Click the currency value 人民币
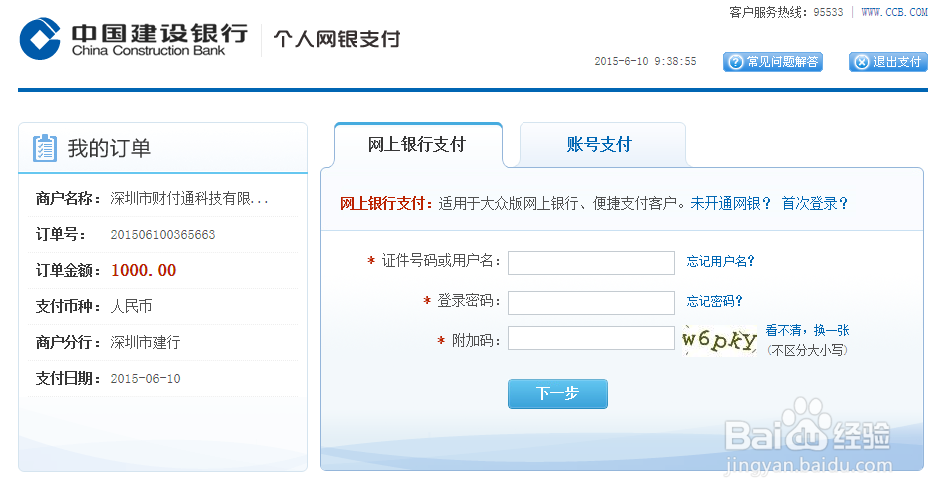The height and width of the screenshot is (498, 944). point(131,307)
